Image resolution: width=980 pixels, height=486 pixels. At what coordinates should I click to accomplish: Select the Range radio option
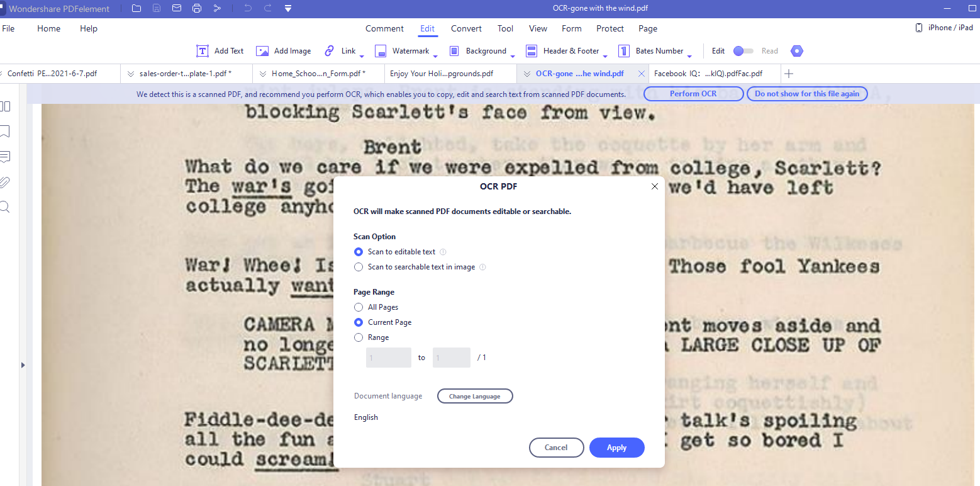coord(359,337)
